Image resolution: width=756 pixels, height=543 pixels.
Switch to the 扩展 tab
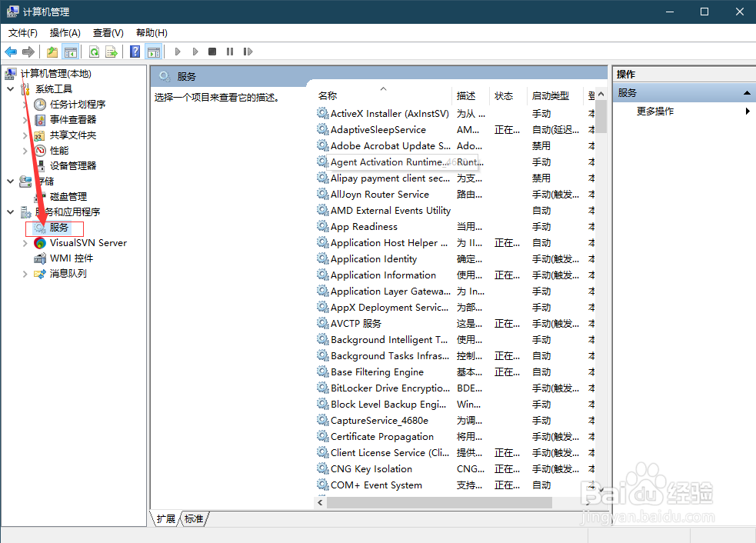pos(165,518)
